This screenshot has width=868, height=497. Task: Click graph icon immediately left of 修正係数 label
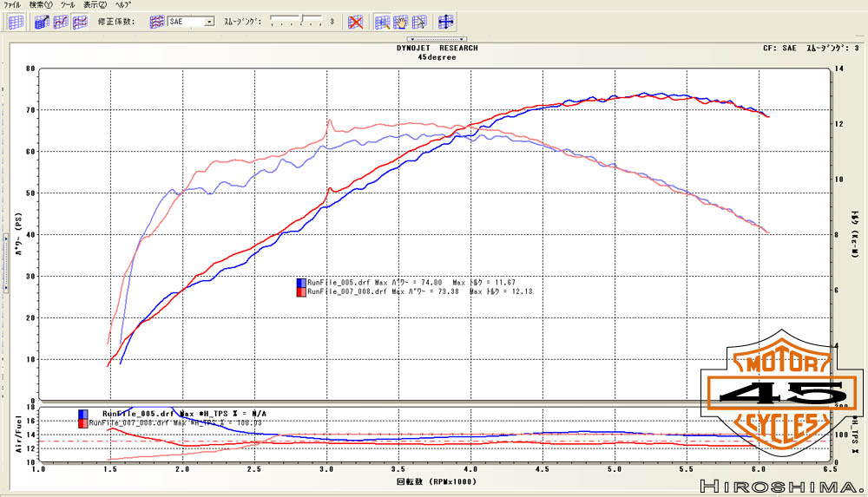coord(80,22)
